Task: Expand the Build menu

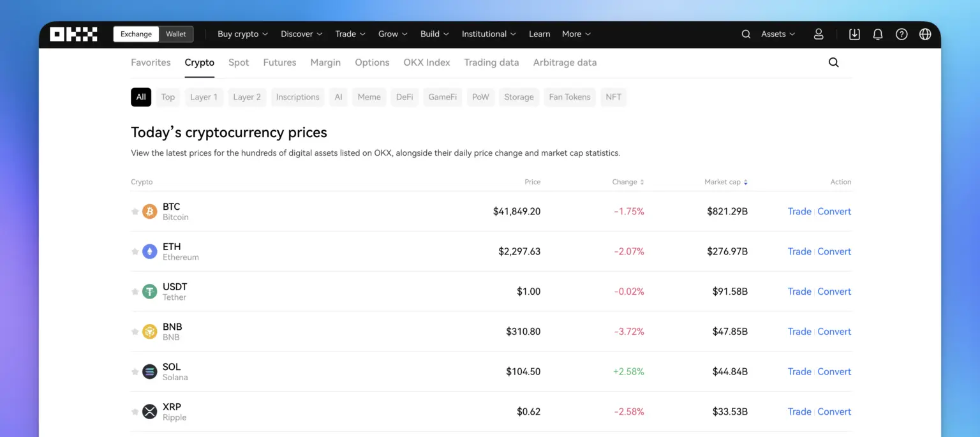Action: 434,34
